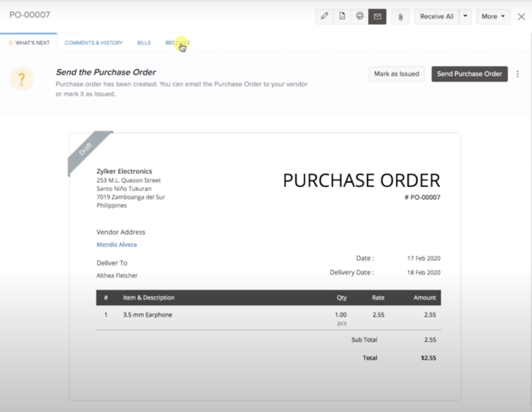The width and height of the screenshot is (532, 412).
Task: Click the PDF download icon
Action: pyautogui.click(x=342, y=17)
